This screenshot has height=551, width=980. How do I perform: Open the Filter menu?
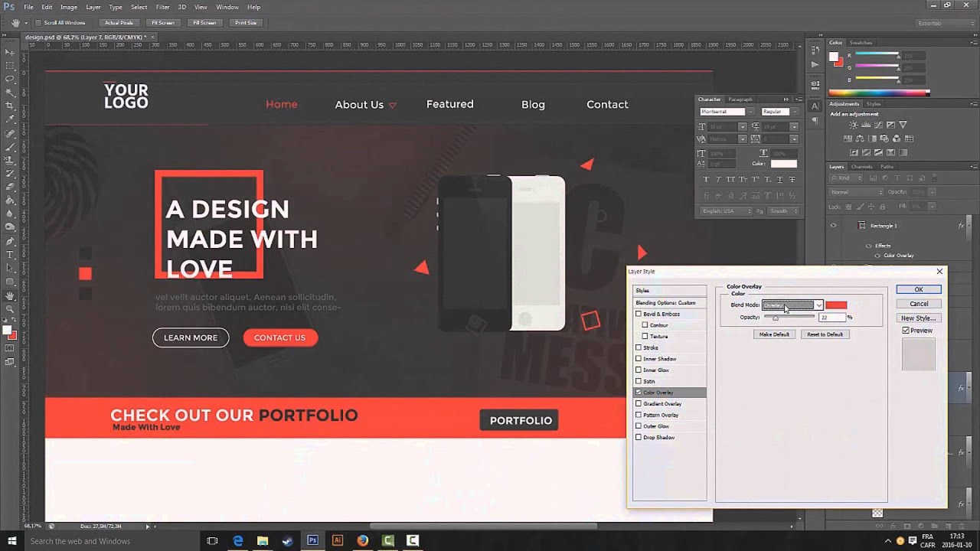162,7
